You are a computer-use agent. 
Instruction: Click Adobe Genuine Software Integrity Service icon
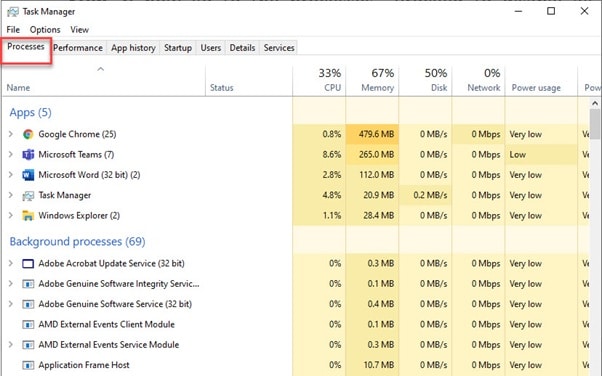click(28, 284)
